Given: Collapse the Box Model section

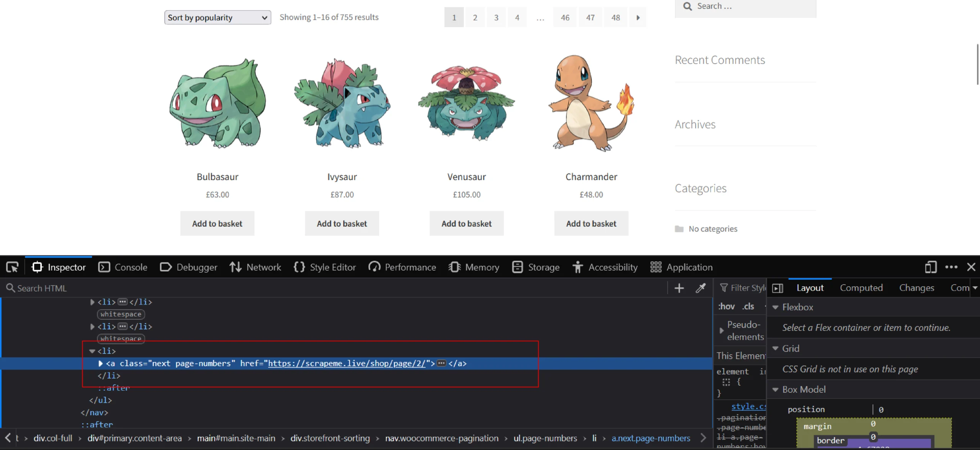Looking at the screenshot, I should pos(776,389).
